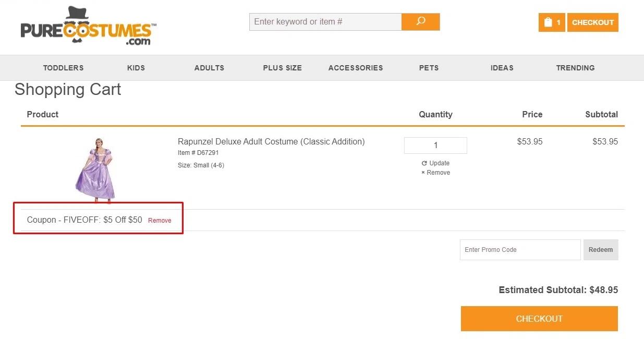Click the Quantity column header

(x=435, y=114)
